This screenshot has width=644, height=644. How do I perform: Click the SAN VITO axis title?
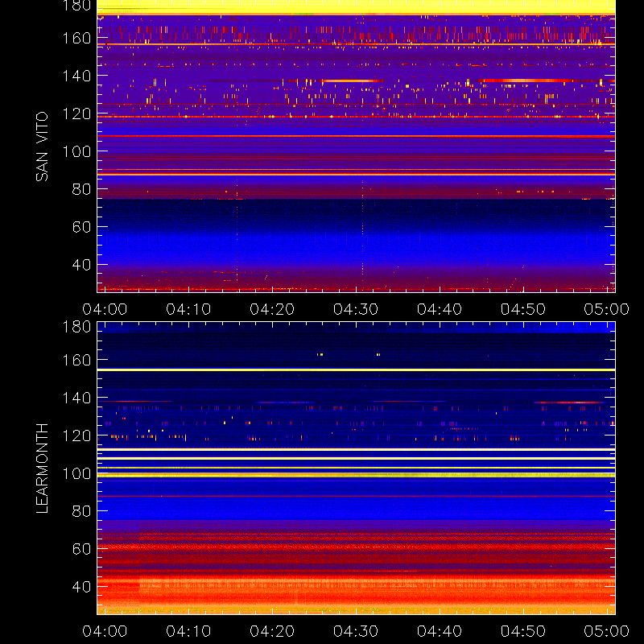[42, 147]
